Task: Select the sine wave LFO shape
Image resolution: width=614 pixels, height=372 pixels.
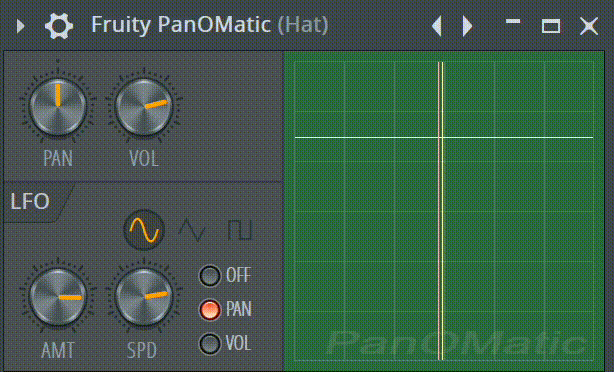Action: coord(144,230)
